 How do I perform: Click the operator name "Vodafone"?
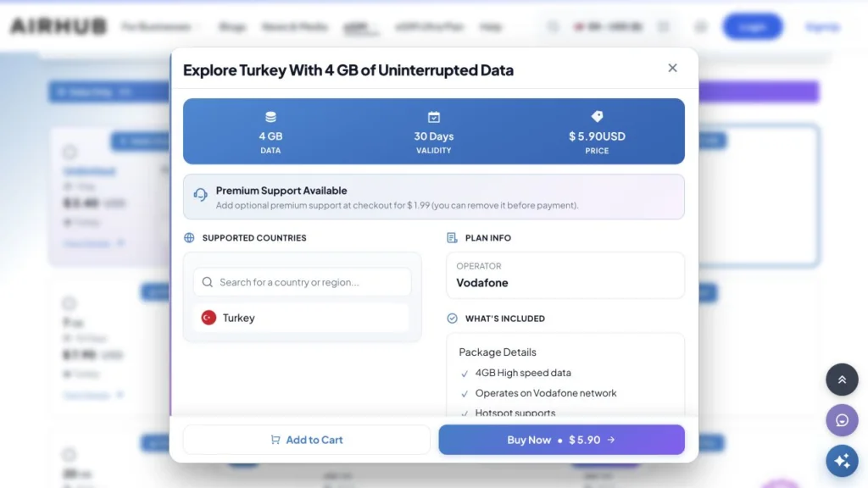tap(482, 283)
